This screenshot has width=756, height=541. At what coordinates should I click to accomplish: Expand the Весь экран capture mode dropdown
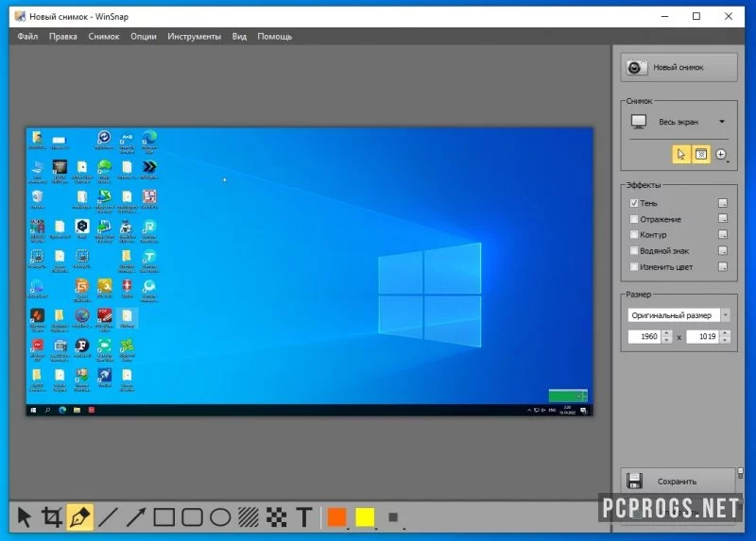pos(722,122)
